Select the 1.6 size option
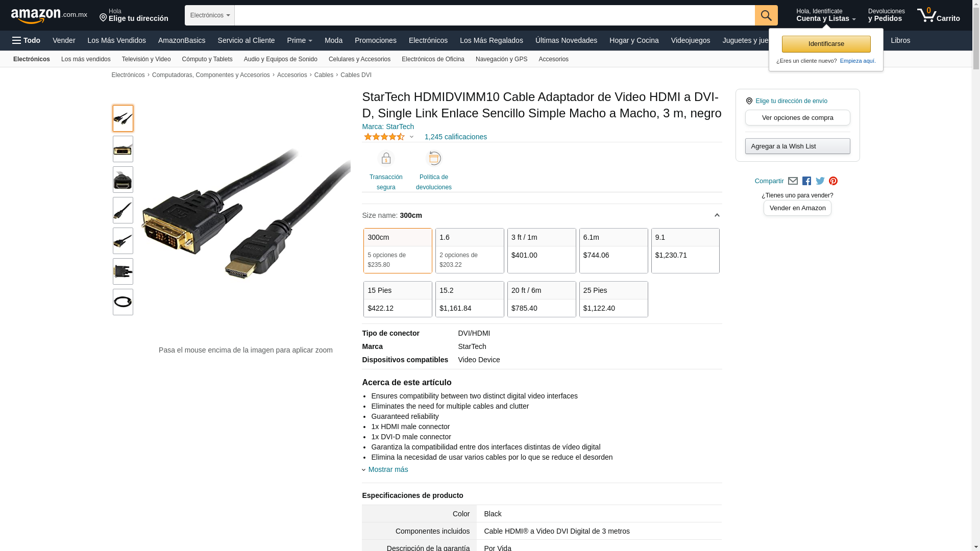The width and height of the screenshot is (980, 551). pyautogui.click(x=470, y=251)
